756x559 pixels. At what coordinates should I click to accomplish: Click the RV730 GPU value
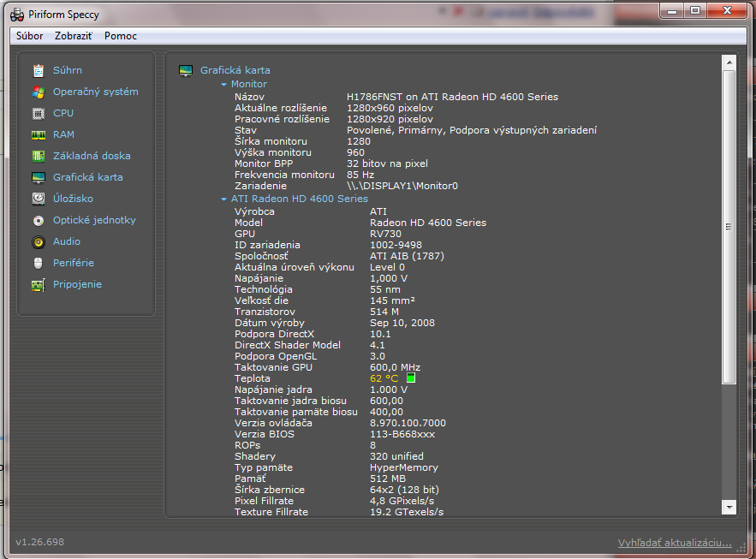(385, 234)
